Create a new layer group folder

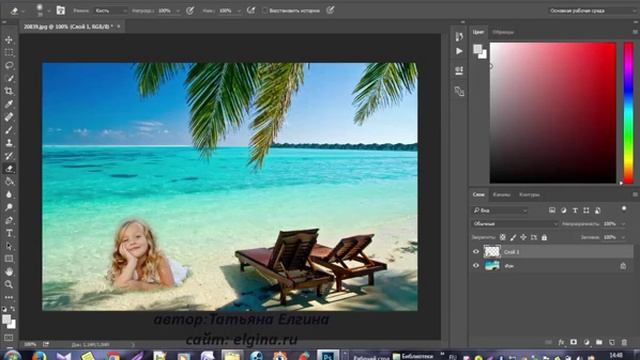599,342
